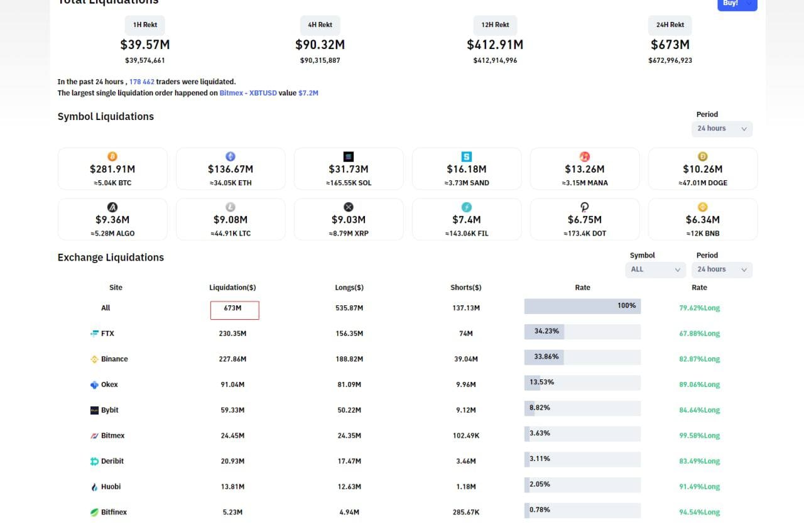
Task: Click the $31.73M SOL liquidation card
Action: (349, 169)
